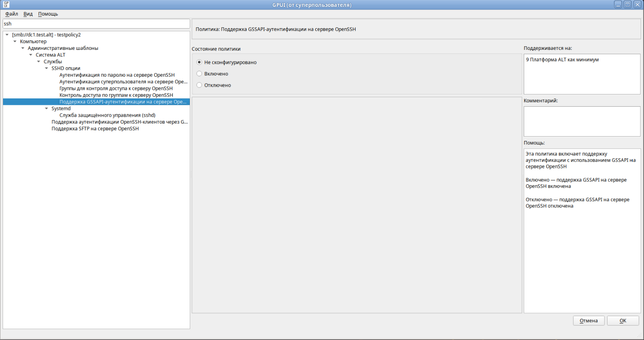Select Группы для контроля доступа к серверу OpenSSH
The height and width of the screenshot is (340, 644).
click(x=116, y=88)
